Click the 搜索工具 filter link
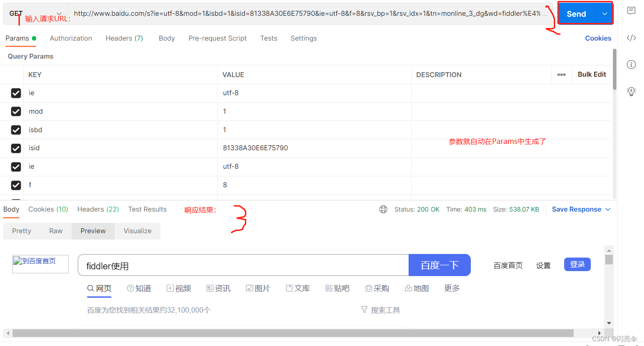 381,310
